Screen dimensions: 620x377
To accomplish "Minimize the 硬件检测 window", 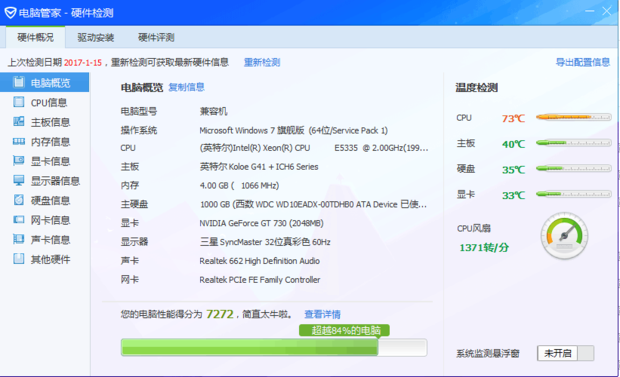I will pos(590,11).
